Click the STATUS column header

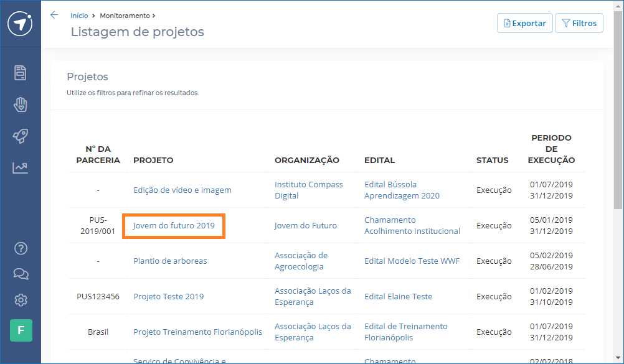[x=492, y=161]
